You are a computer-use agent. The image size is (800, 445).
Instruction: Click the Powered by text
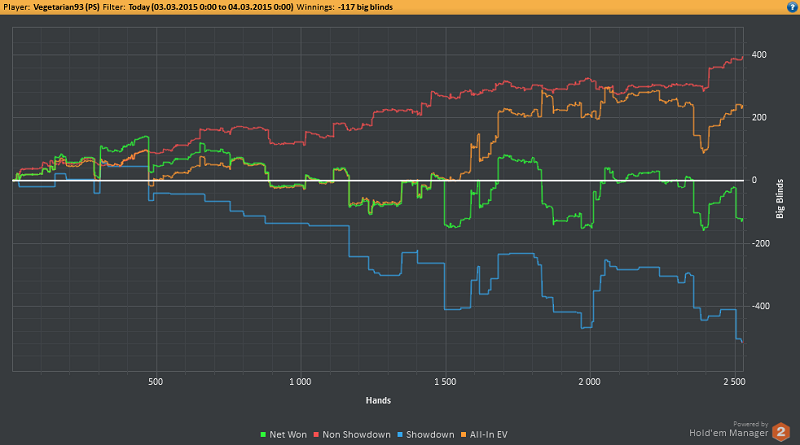[751, 424]
